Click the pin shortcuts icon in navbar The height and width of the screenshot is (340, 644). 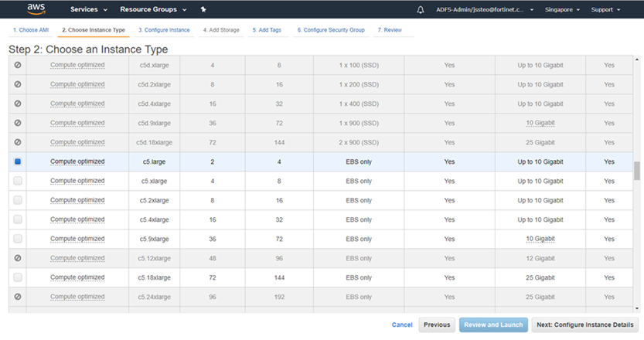click(203, 10)
